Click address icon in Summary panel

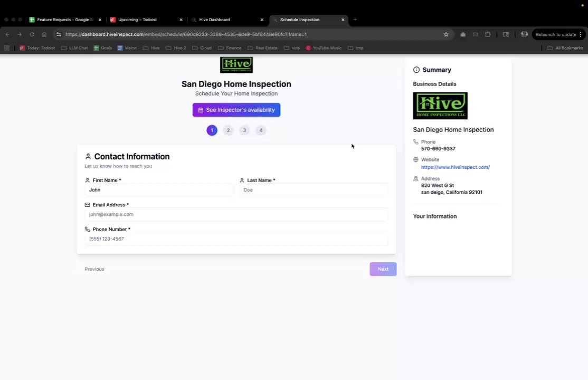[415, 178]
